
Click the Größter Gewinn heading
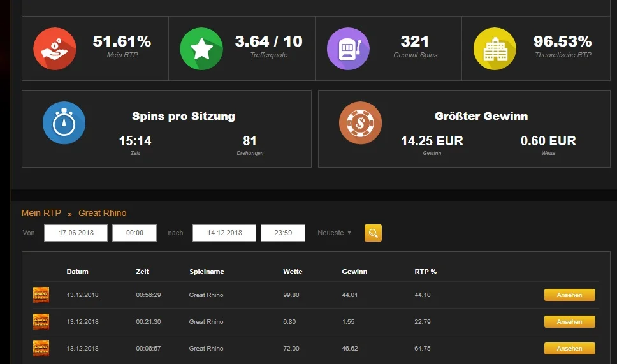tap(481, 116)
